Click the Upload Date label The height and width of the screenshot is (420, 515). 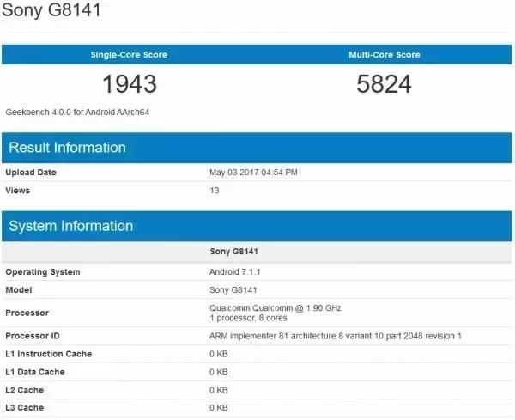point(31,172)
